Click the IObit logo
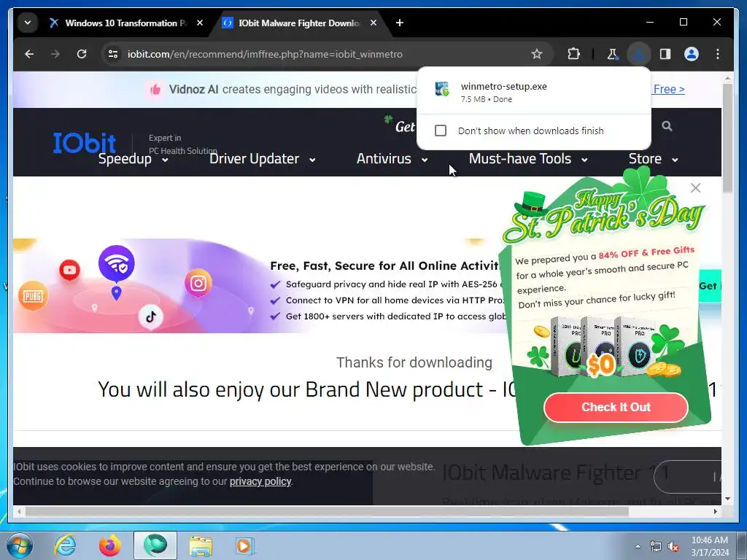Screen dimensions: 747x560 click(x=85, y=142)
